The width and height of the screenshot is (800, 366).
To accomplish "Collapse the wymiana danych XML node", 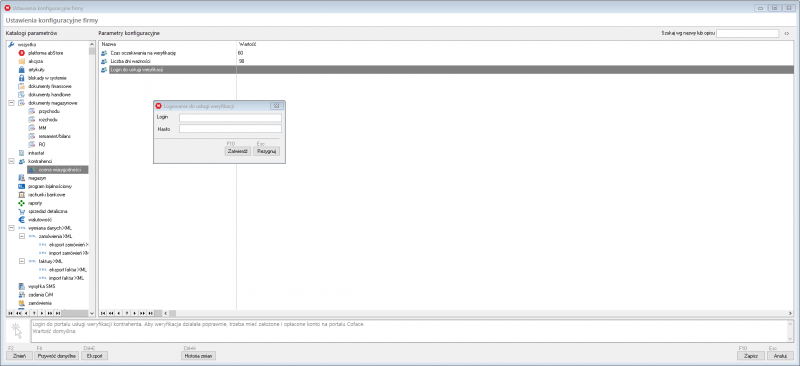I will click(11, 228).
